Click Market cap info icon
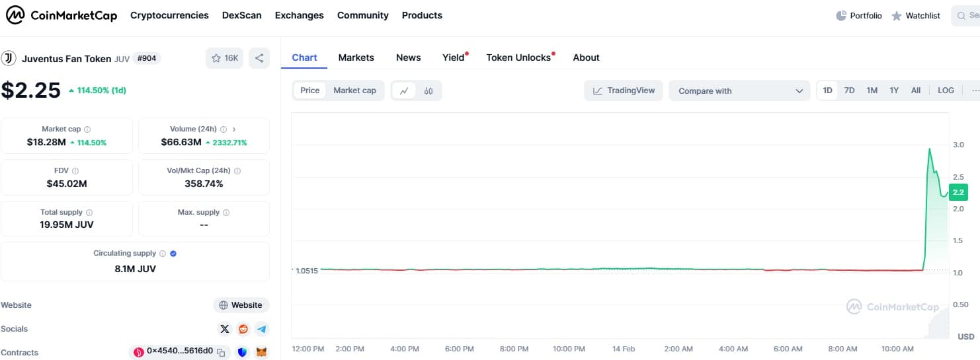The width and height of the screenshot is (980, 360). 87,129
